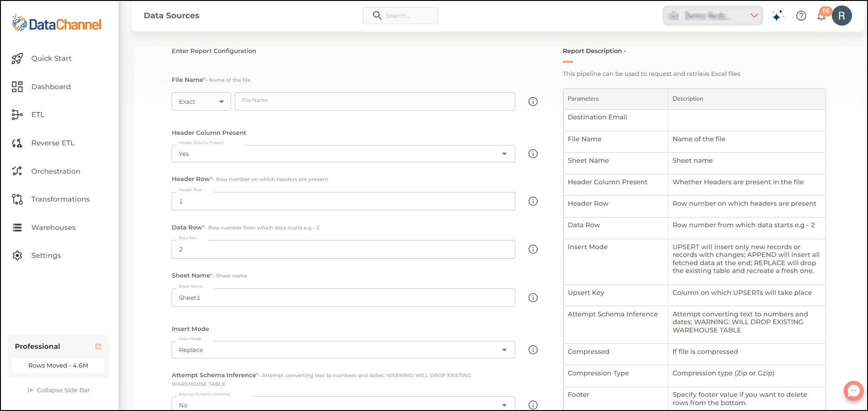Show info for Data Row field
The height and width of the screenshot is (411, 868).
click(533, 249)
